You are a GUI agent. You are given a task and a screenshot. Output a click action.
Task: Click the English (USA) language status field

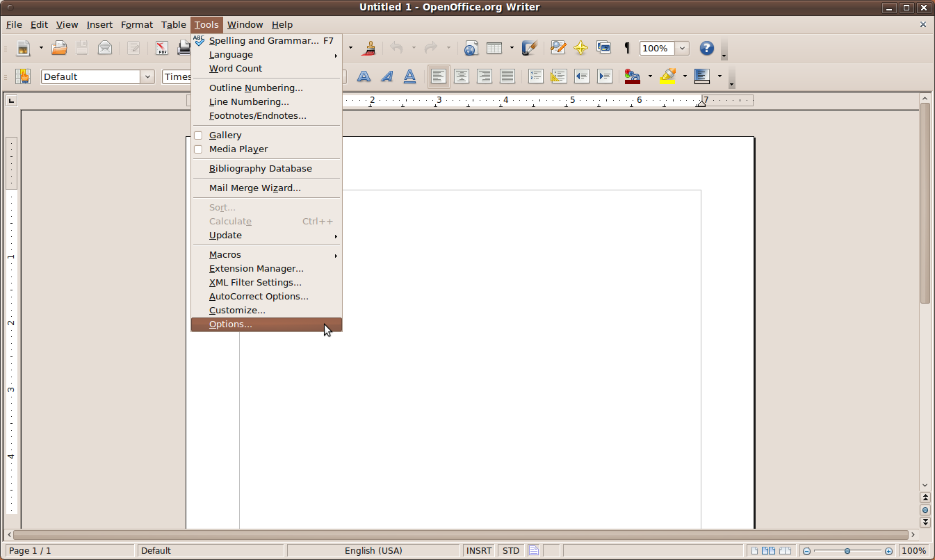coord(373,551)
